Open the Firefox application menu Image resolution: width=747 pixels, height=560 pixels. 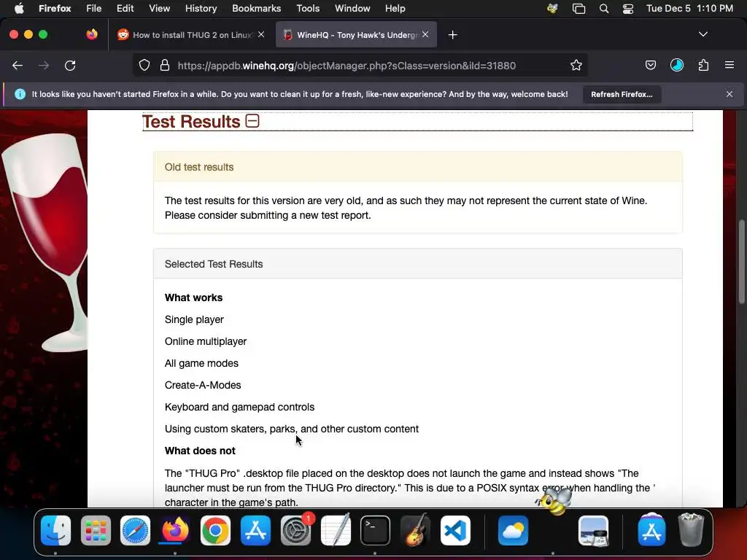55,8
